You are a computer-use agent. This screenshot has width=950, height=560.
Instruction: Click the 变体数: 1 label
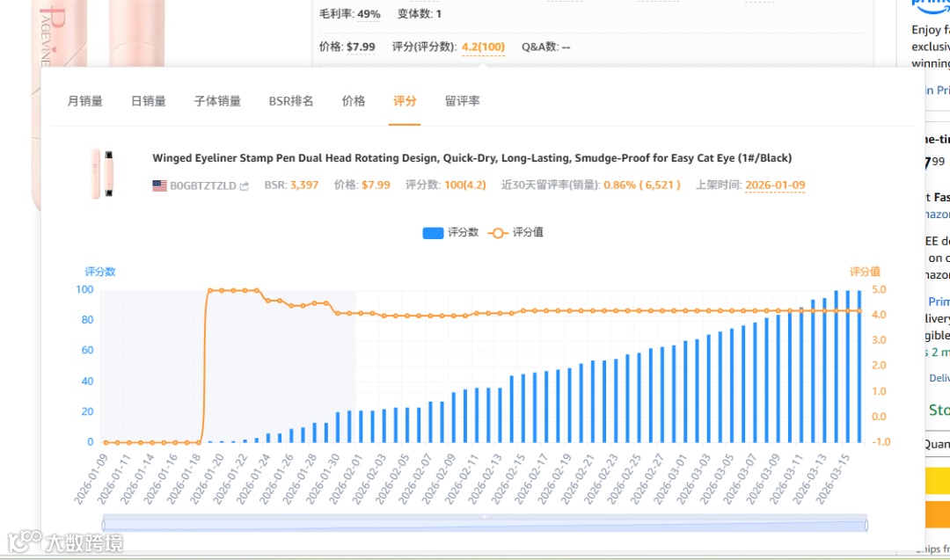[420, 14]
